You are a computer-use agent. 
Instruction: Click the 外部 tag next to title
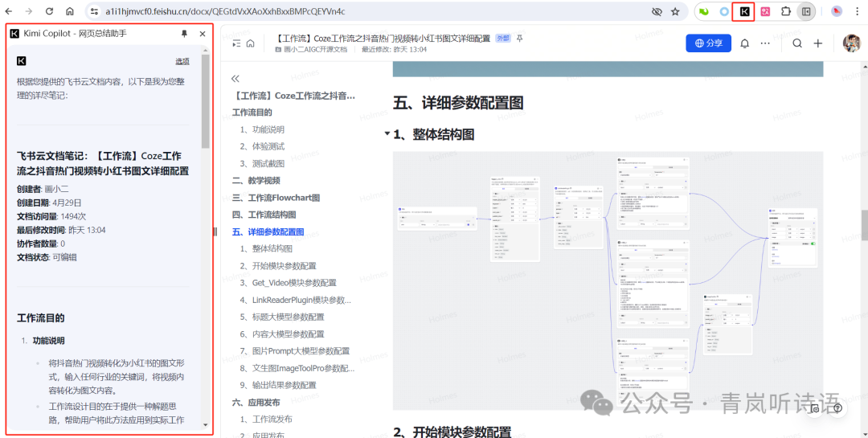tap(502, 39)
